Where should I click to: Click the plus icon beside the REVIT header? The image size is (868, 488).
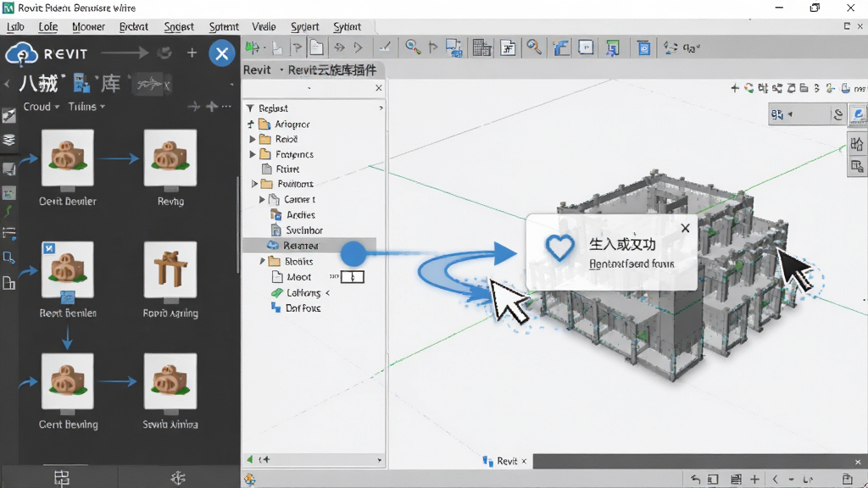(192, 53)
